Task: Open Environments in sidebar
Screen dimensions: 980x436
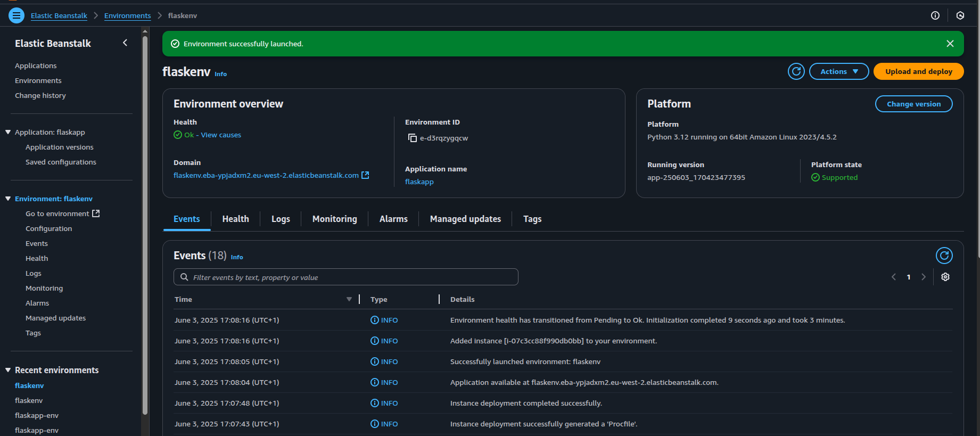Action: [38, 80]
